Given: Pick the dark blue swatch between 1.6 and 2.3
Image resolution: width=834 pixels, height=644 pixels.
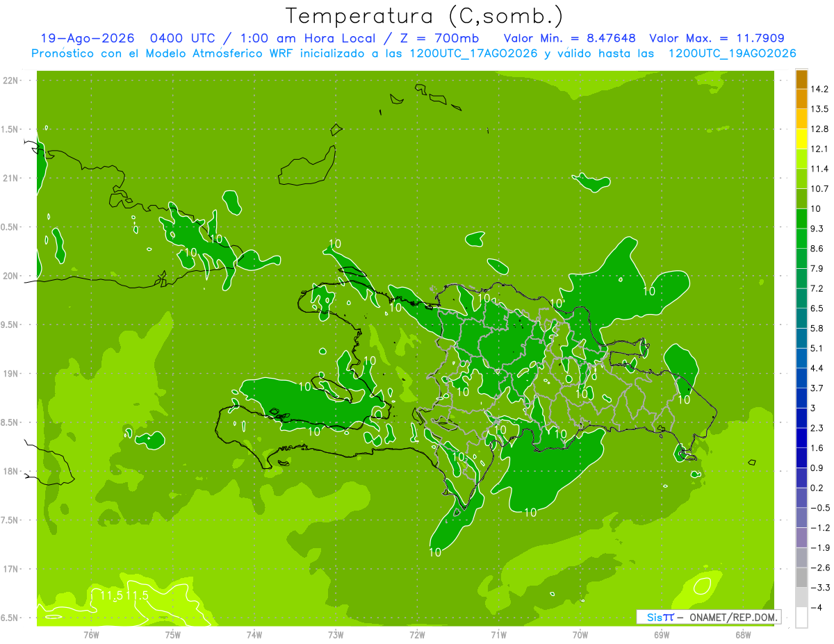Looking at the screenshot, I should pos(801,438).
